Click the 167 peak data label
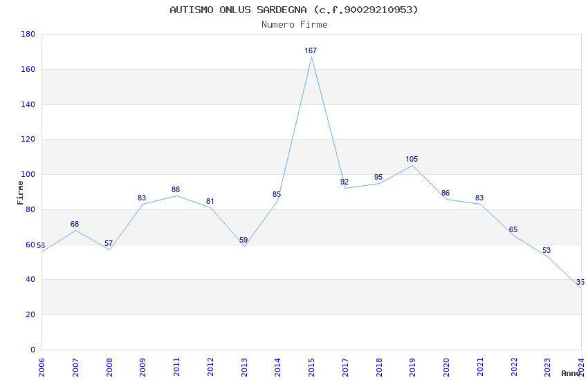 tap(311, 50)
